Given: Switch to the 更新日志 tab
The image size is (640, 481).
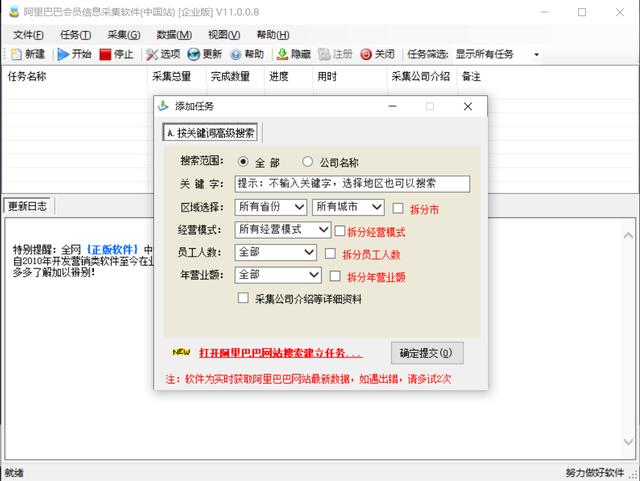Looking at the screenshot, I should coord(27,206).
